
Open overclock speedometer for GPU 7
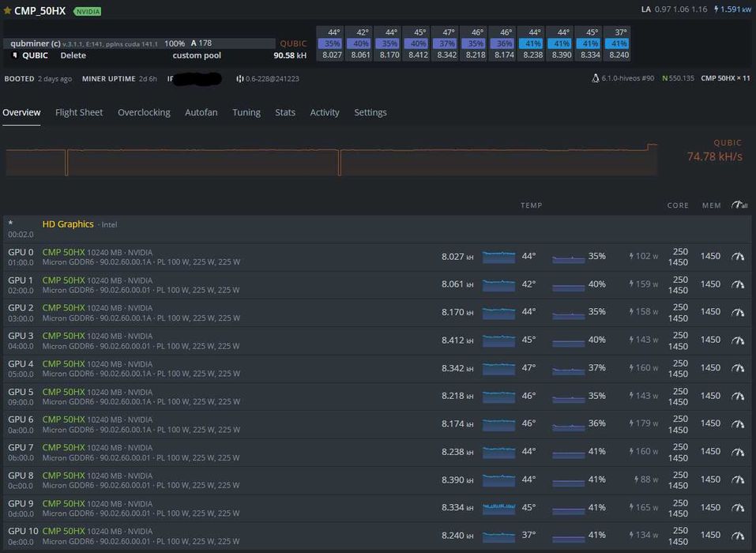pyautogui.click(x=738, y=452)
